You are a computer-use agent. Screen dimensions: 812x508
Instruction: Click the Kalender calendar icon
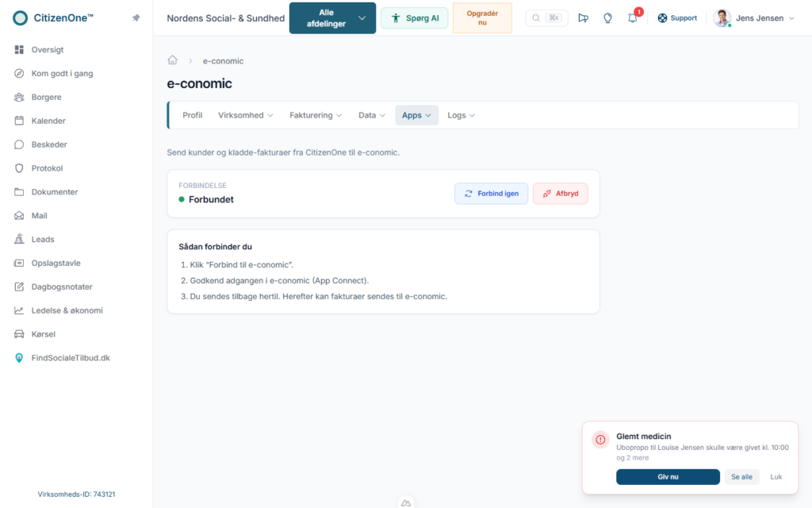pyautogui.click(x=19, y=121)
